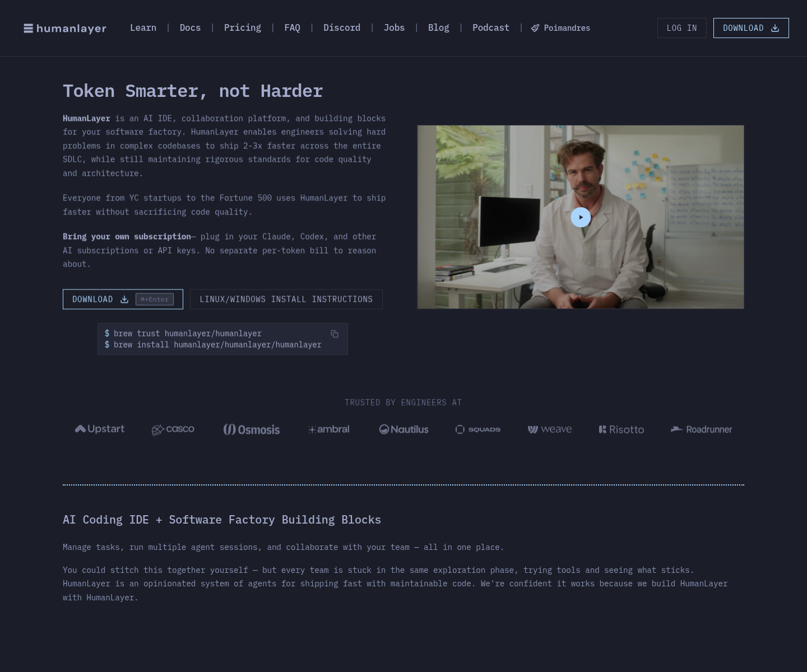Click the 'TRUSTED BY ENGINEERS AT' label

(403, 402)
